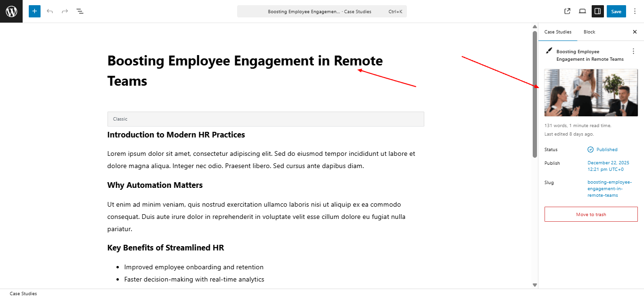Click the Redo arrow icon

pyautogui.click(x=65, y=11)
